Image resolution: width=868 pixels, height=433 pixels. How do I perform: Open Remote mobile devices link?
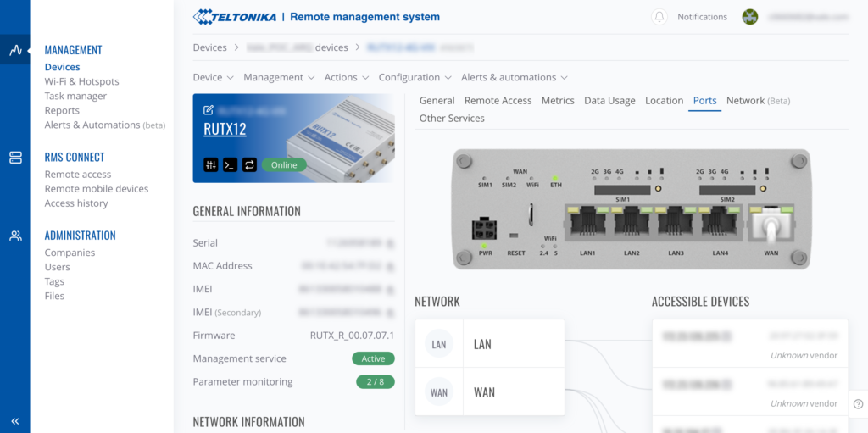tap(97, 189)
